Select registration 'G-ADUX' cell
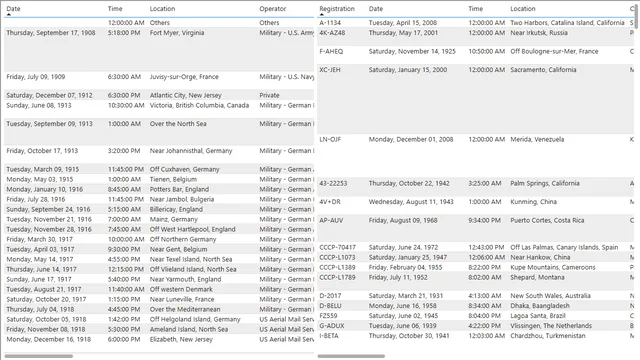Screen dimensions: 640x360 tap(331, 326)
